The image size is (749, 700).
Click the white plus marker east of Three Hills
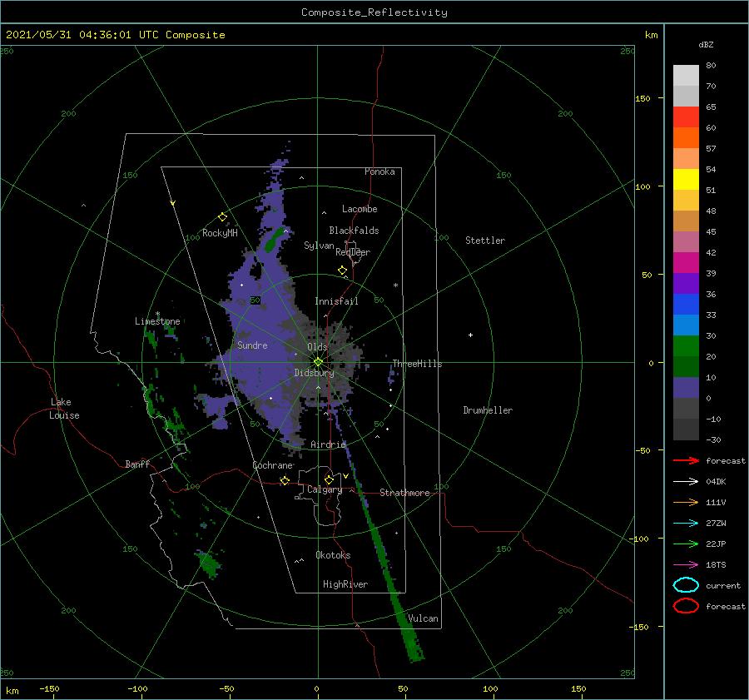[x=470, y=335]
